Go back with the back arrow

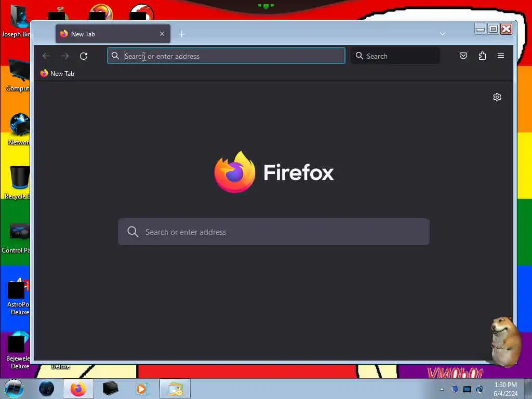[x=46, y=56]
